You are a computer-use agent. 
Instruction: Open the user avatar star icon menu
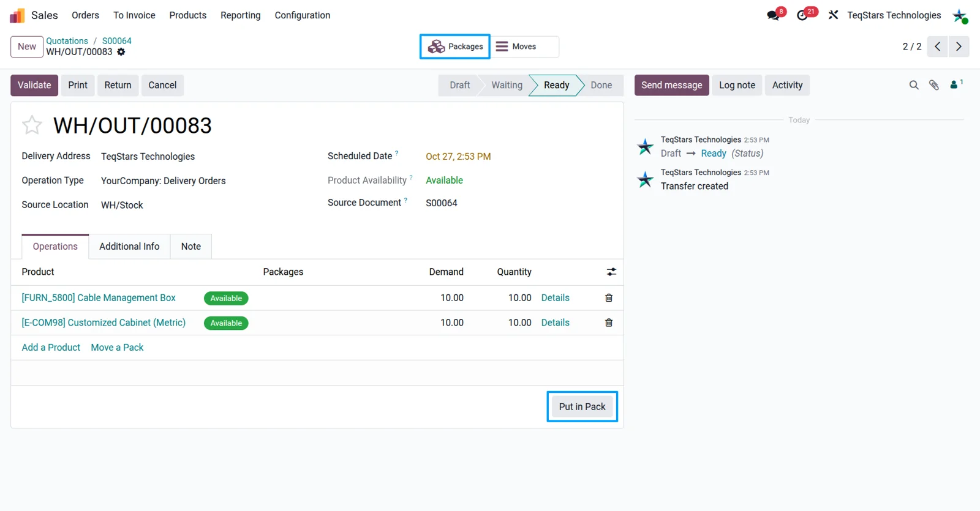click(x=960, y=15)
